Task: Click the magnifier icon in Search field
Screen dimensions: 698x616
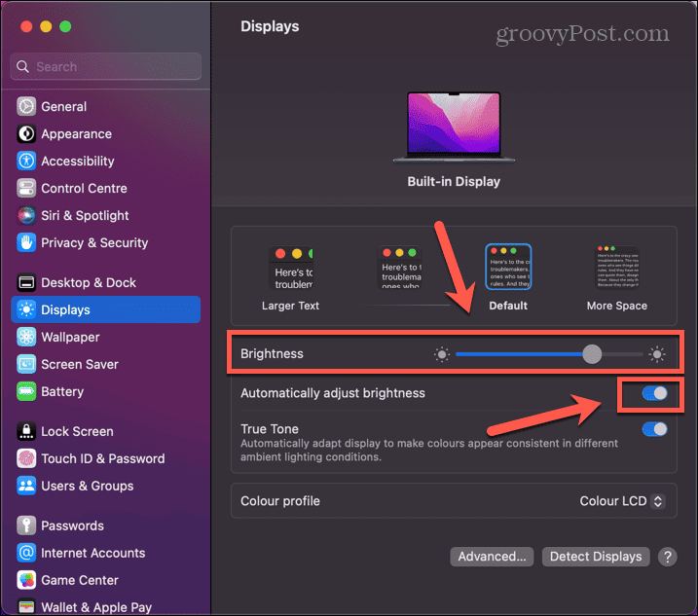Action: point(22,67)
